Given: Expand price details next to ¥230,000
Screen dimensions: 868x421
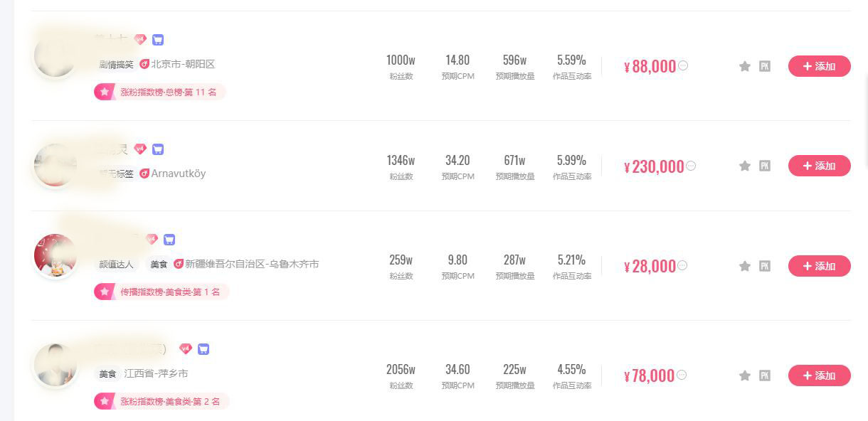Looking at the screenshot, I should (691, 166).
